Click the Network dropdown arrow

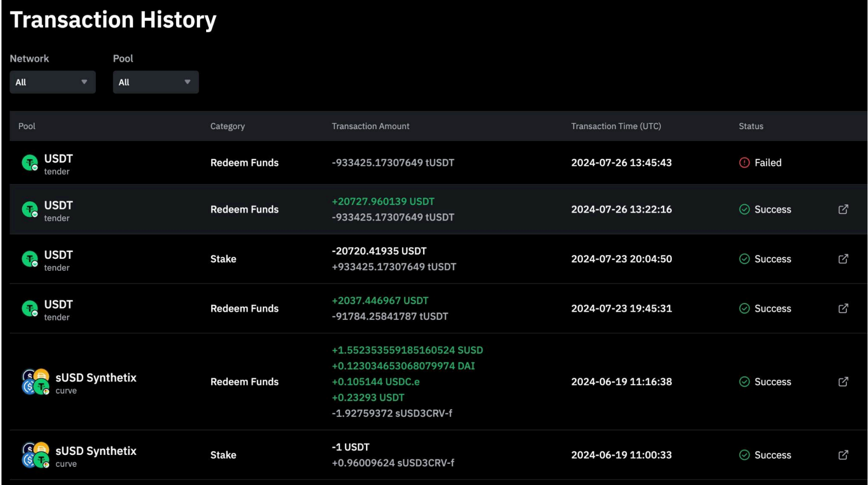click(x=84, y=82)
